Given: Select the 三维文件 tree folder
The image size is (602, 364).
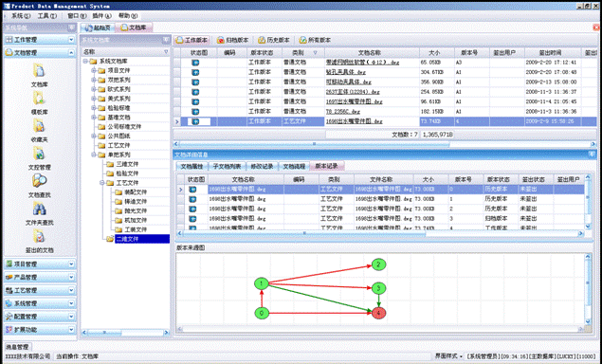Looking at the screenshot, I should 127,164.
